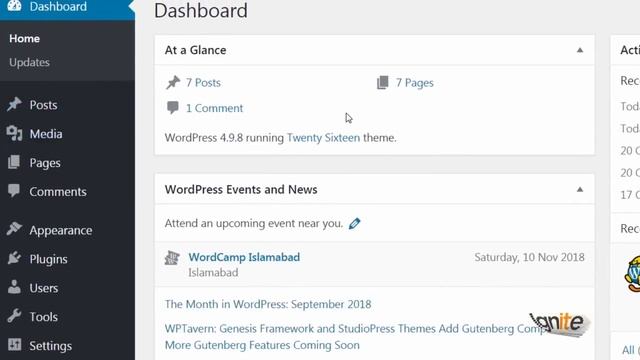Click the Tools wrench icon
This screenshot has width=640, height=360.
click(x=14, y=316)
